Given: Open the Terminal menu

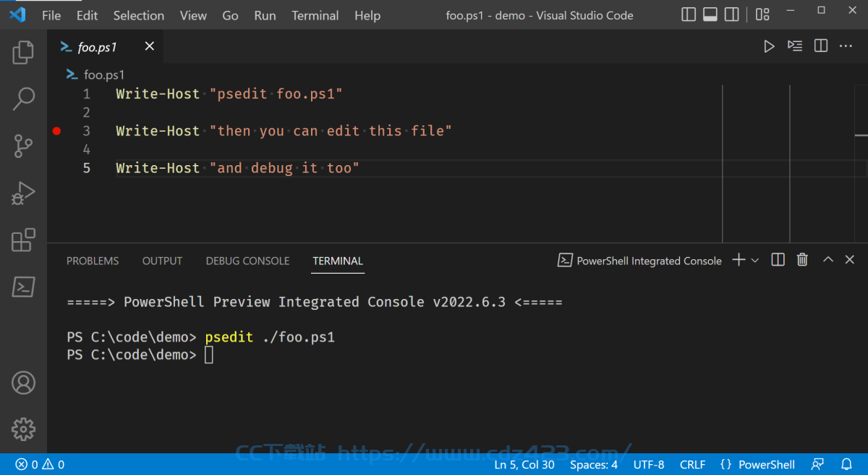Looking at the screenshot, I should point(315,15).
